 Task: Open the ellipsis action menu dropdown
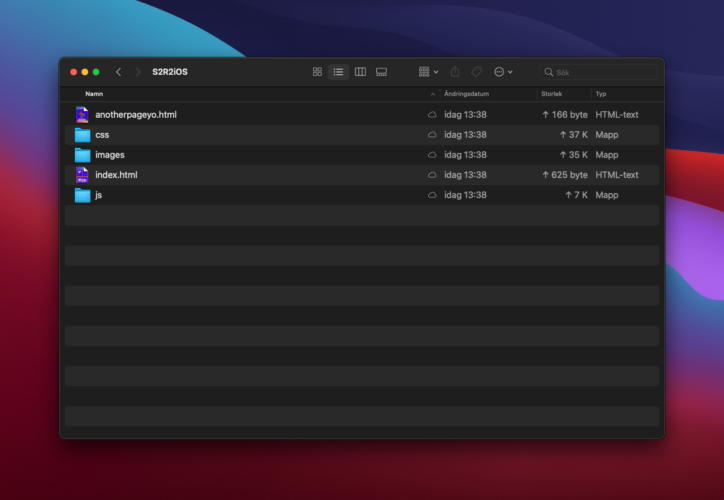click(503, 72)
